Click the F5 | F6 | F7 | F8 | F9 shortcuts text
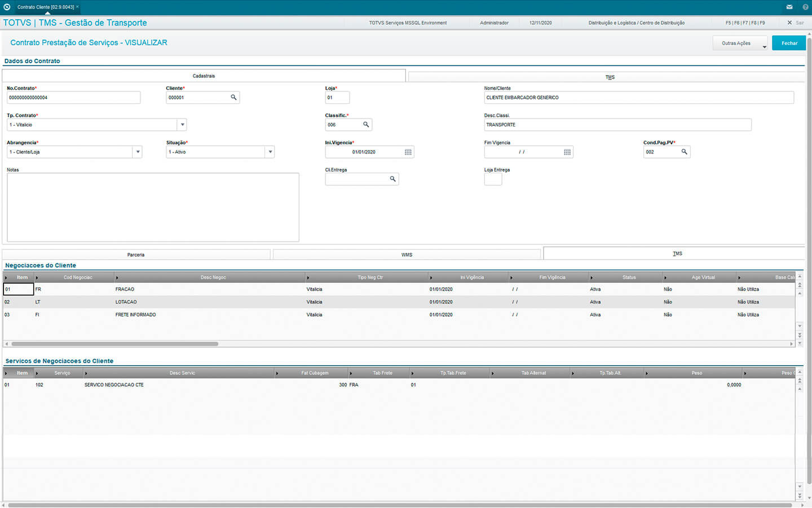Image resolution: width=812 pixels, height=508 pixels. [x=745, y=23]
